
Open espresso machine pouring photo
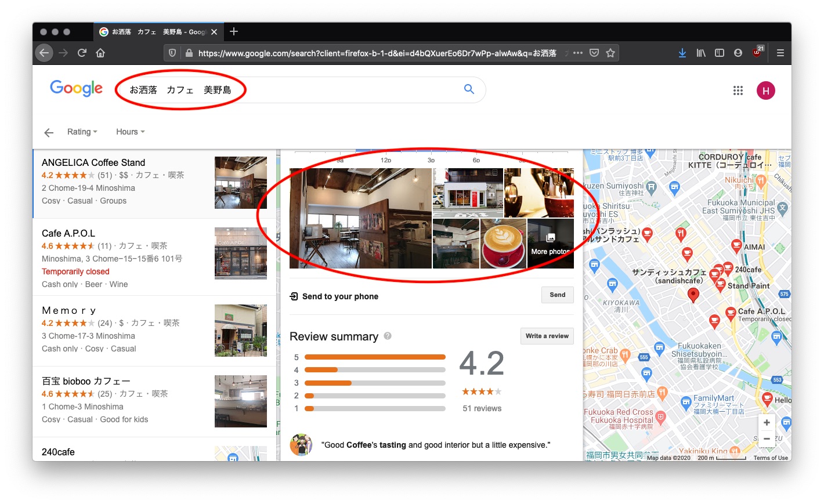click(539, 193)
